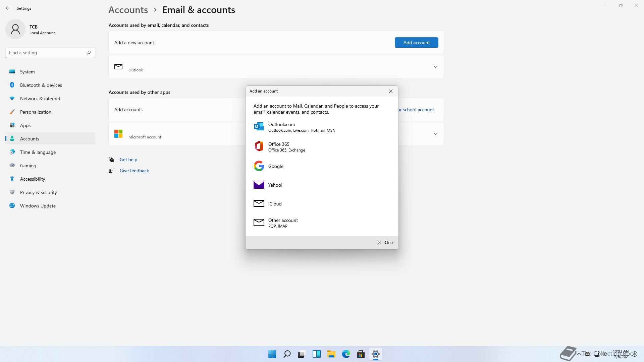Click the Privacy & security shield icon
Image resolution: width=644 pixels, height=362 pixels.
coord(12,192)
